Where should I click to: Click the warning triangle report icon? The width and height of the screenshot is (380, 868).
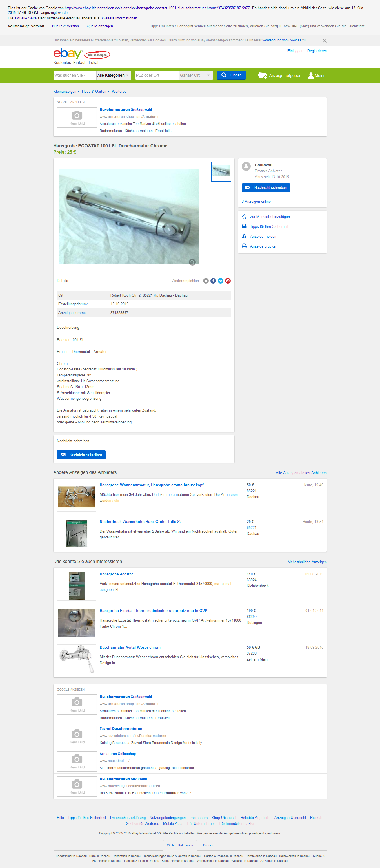[244, 236]
